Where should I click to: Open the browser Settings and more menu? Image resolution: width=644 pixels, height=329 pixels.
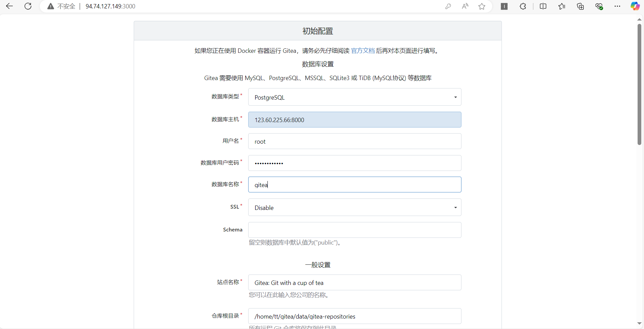click(618, 6)
